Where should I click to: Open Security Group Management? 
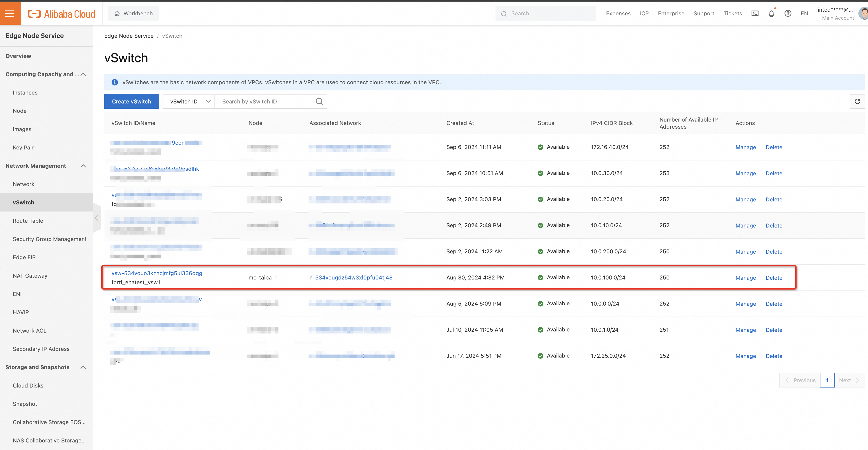tap(50, 239)
